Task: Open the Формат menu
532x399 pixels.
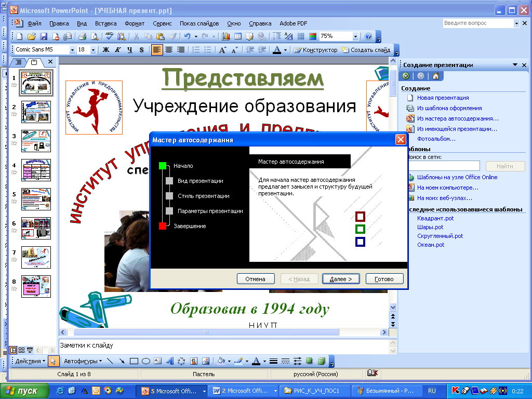Action: click(x=135, y=23)
